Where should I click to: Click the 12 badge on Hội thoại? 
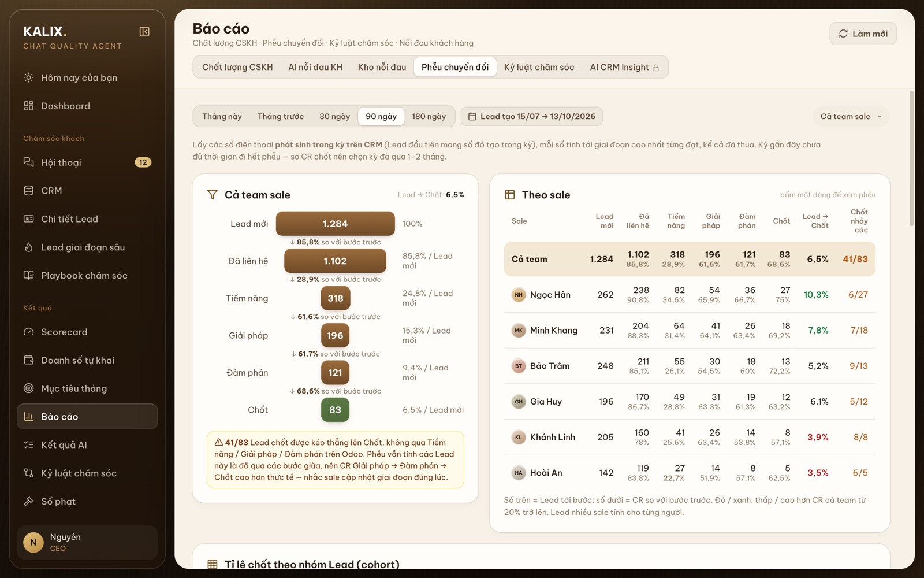point(143,162)
